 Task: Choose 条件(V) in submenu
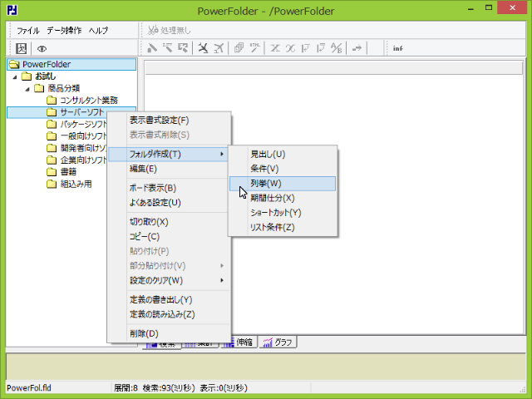point(283,169)
